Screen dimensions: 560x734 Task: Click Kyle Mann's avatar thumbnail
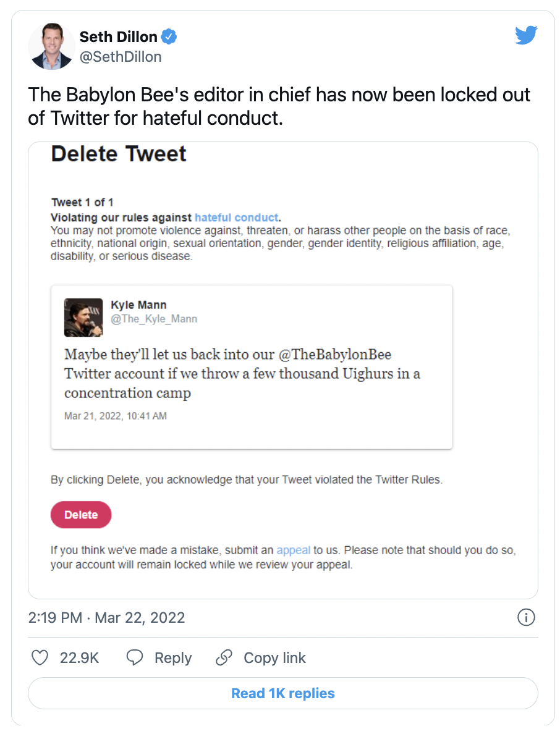pos(83,318)
